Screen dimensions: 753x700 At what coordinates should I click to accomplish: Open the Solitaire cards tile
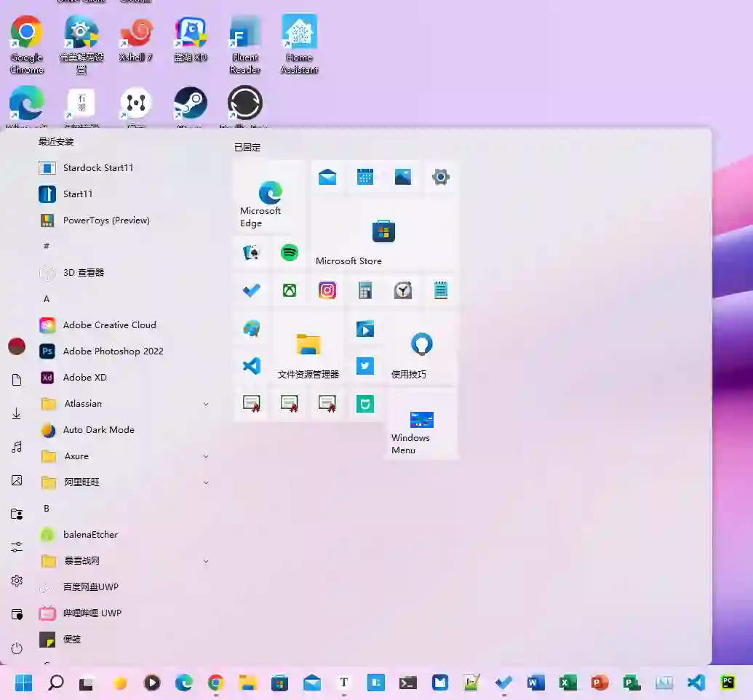coord(252,252)
